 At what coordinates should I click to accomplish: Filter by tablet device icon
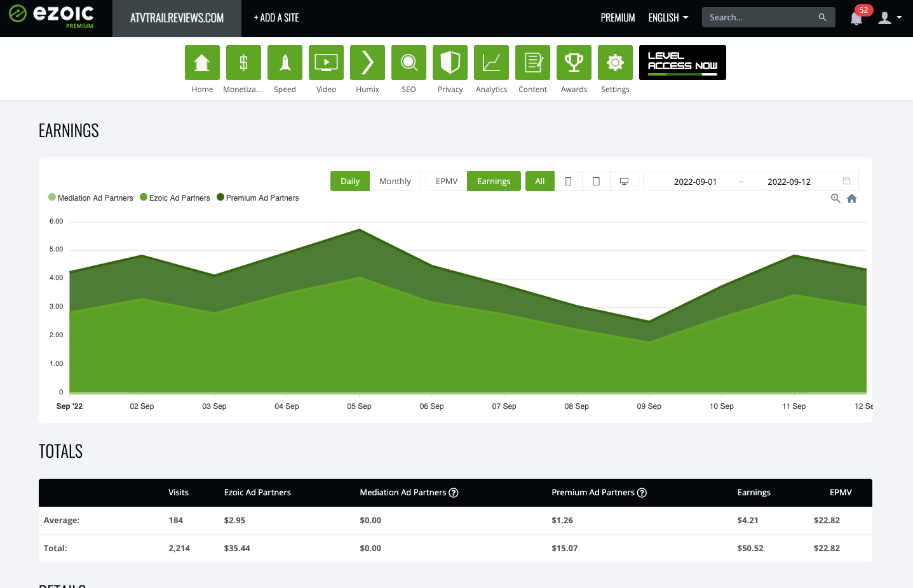[596, 181]
